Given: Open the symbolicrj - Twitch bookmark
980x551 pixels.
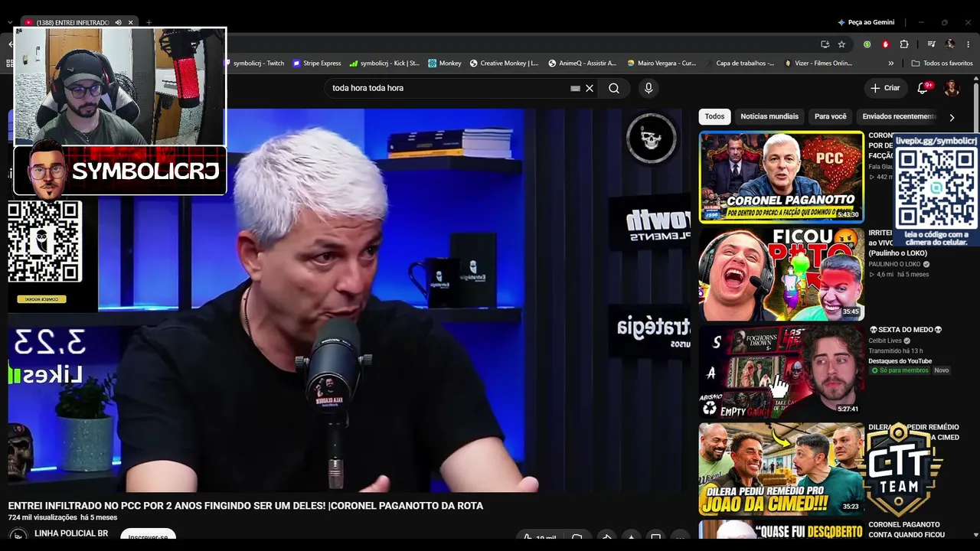Looking at the screenshot, I should (254, 64).
